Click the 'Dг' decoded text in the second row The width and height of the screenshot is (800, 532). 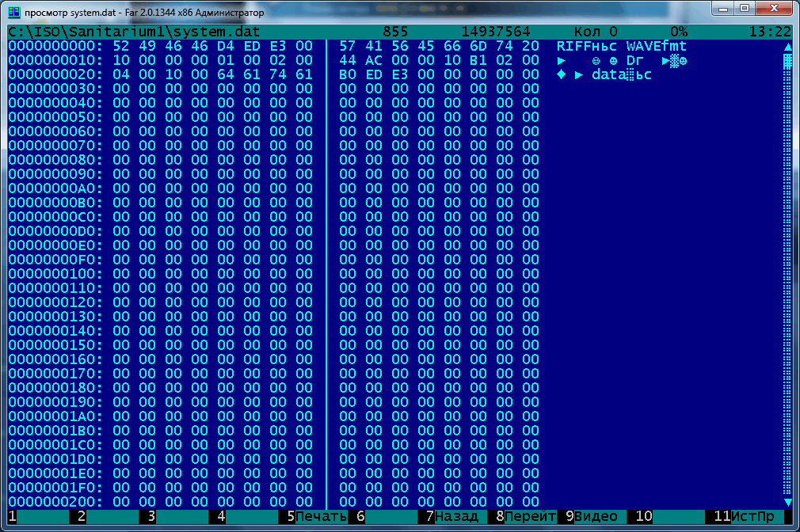(x=635, y=60)
